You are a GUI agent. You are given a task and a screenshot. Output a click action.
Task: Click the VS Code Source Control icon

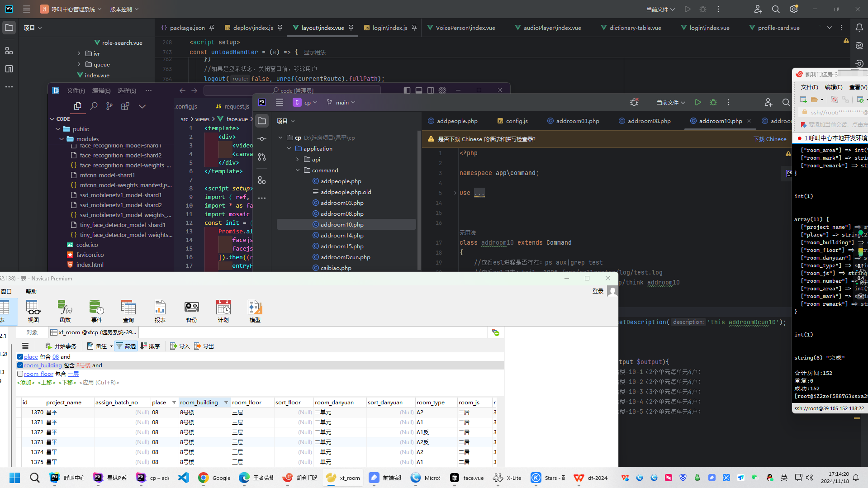(109, 106)
